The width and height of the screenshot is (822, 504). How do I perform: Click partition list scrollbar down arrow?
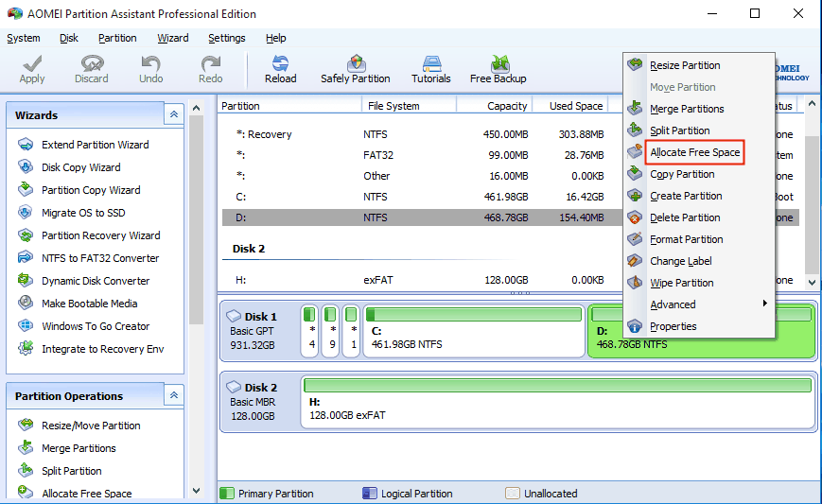click(x=812, y=282)
